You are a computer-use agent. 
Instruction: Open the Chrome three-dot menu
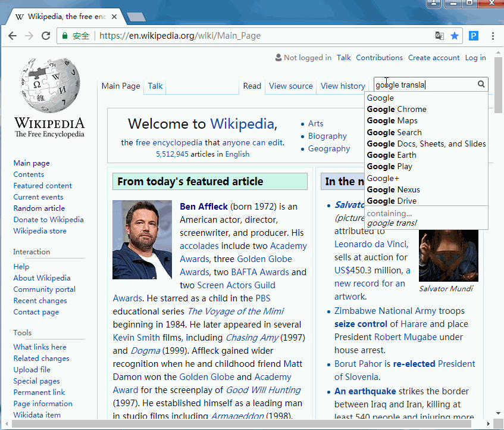point(493,36)
